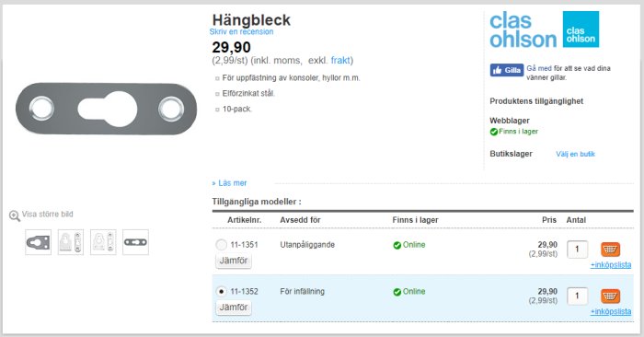
Task: Select second thumbnail with two plates
Action: [71, 242]
